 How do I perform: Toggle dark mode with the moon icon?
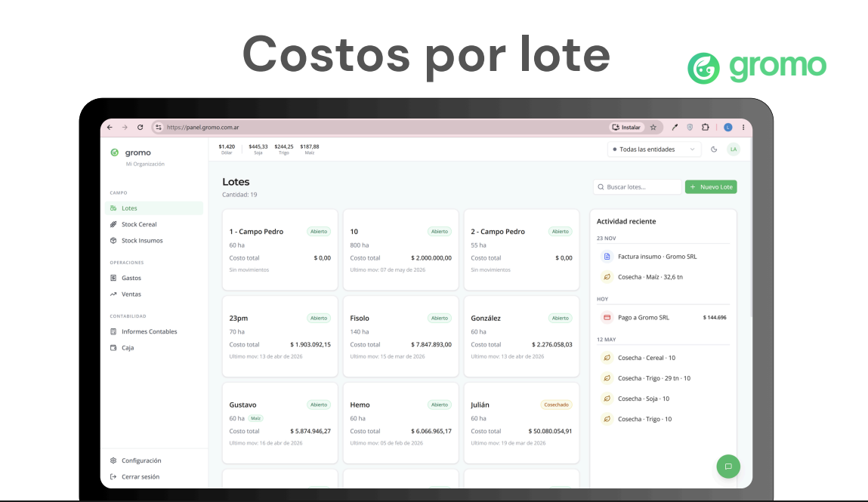[714, 149]
